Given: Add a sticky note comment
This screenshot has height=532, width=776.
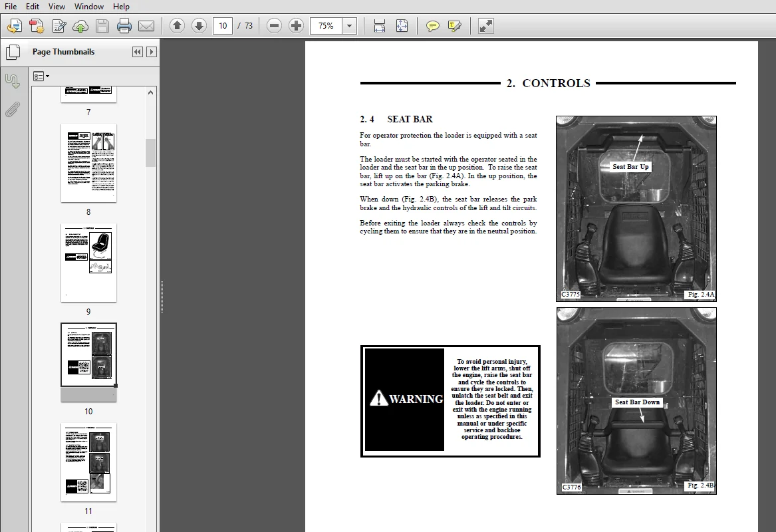Looking at the screenshot, I should pyautogui.click(x=432, y=26).
